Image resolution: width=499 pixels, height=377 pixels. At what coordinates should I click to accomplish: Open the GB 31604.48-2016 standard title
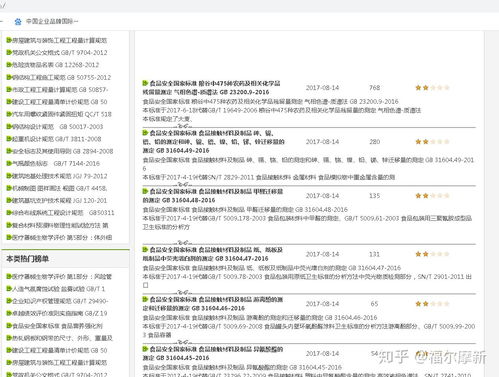213,196
